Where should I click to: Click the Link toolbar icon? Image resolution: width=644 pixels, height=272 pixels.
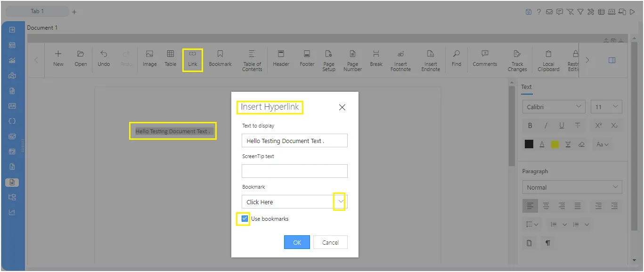193,59
